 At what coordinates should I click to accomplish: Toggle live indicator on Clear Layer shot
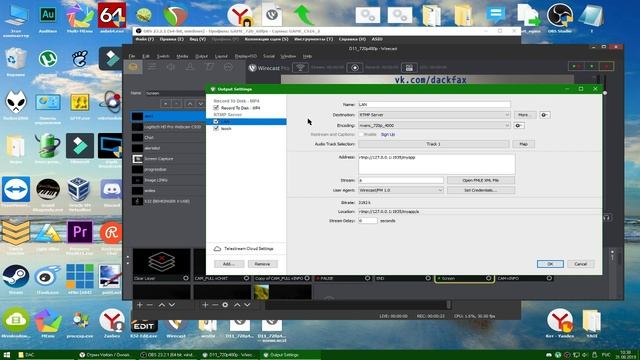pos(186,278)
